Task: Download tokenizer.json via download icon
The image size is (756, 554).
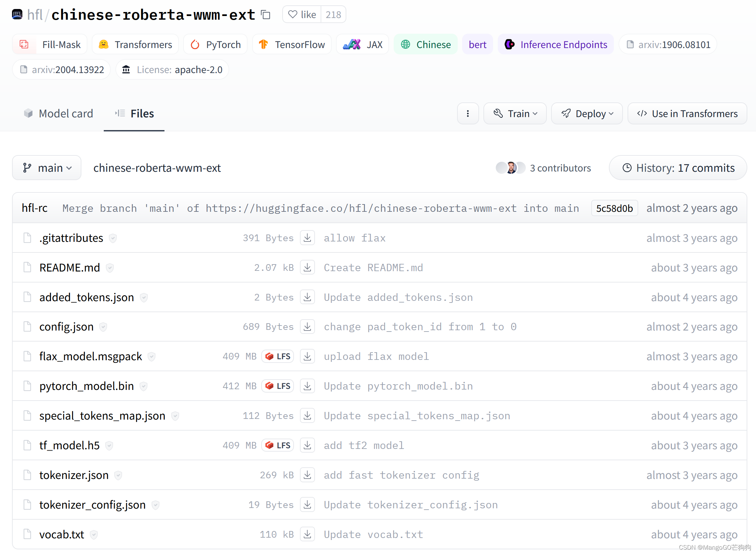Action: [307, 475]
